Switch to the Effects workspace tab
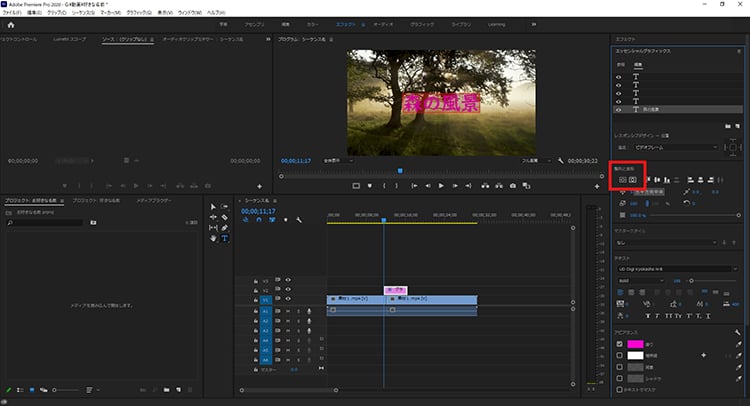 coord(345,24)
